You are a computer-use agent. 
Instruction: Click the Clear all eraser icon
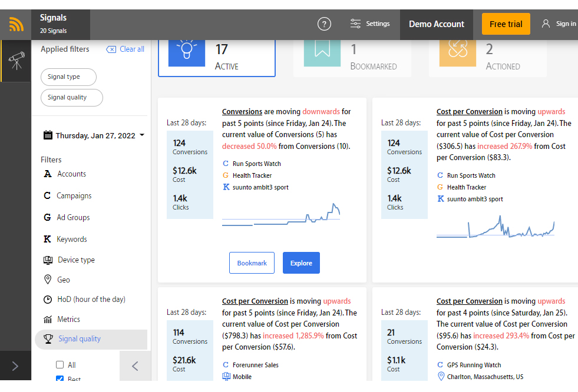point(111,49)
